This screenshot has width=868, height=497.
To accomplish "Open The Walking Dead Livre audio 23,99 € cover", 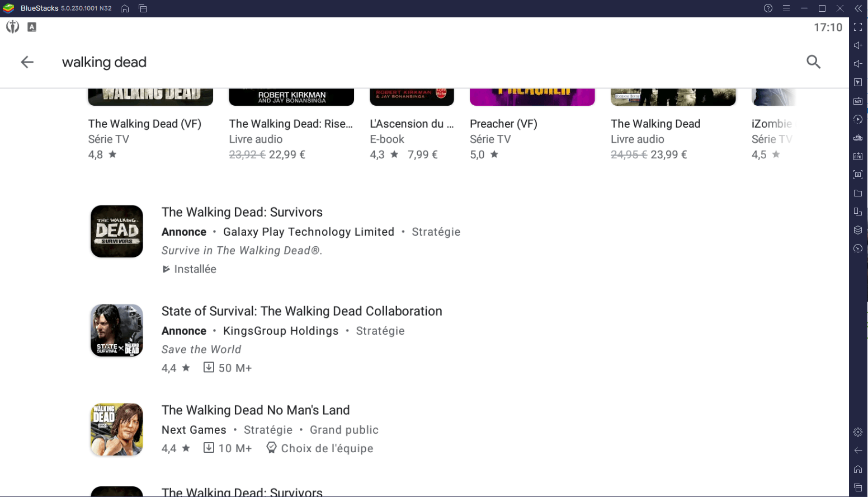I will tap(673, 97).
